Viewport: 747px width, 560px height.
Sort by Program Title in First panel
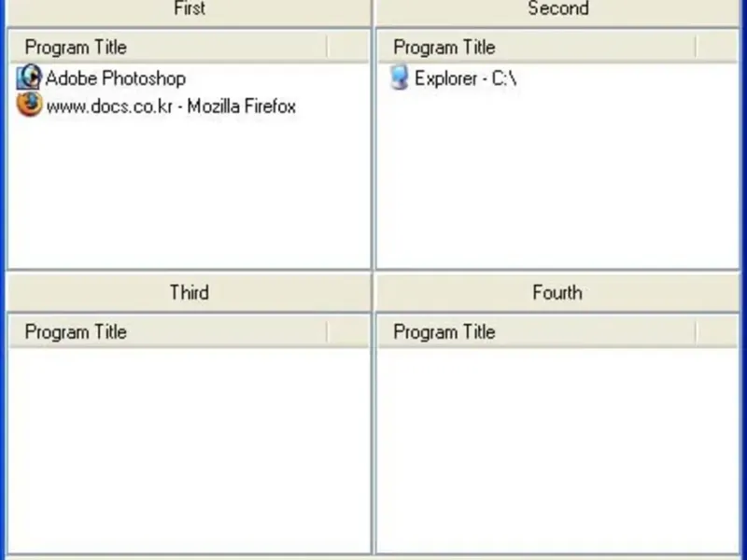tap(168, 47)
